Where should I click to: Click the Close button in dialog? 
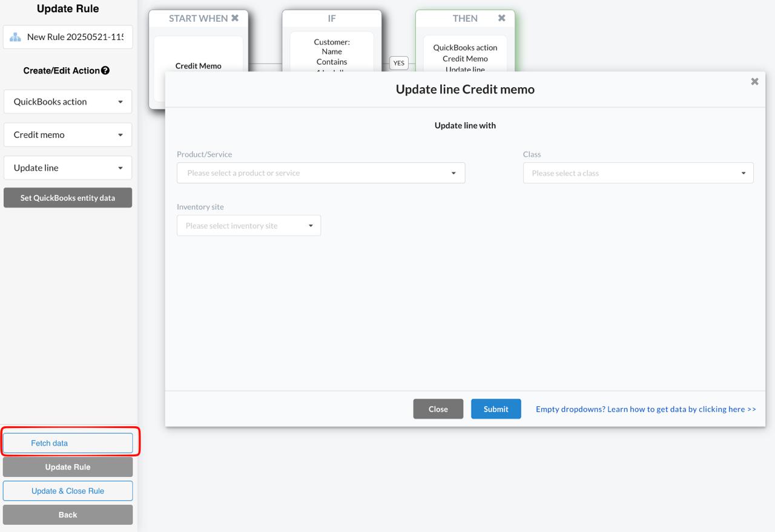438,409
